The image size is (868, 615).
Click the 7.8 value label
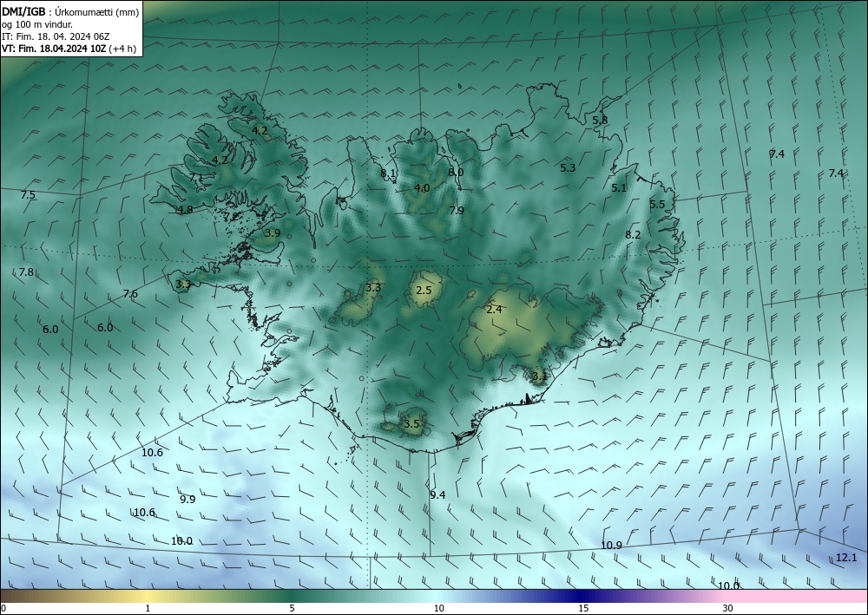pos(26,272)
